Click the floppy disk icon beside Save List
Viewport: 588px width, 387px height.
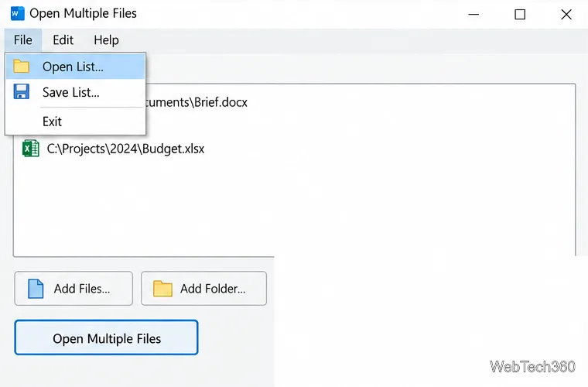tap(22, 92)
